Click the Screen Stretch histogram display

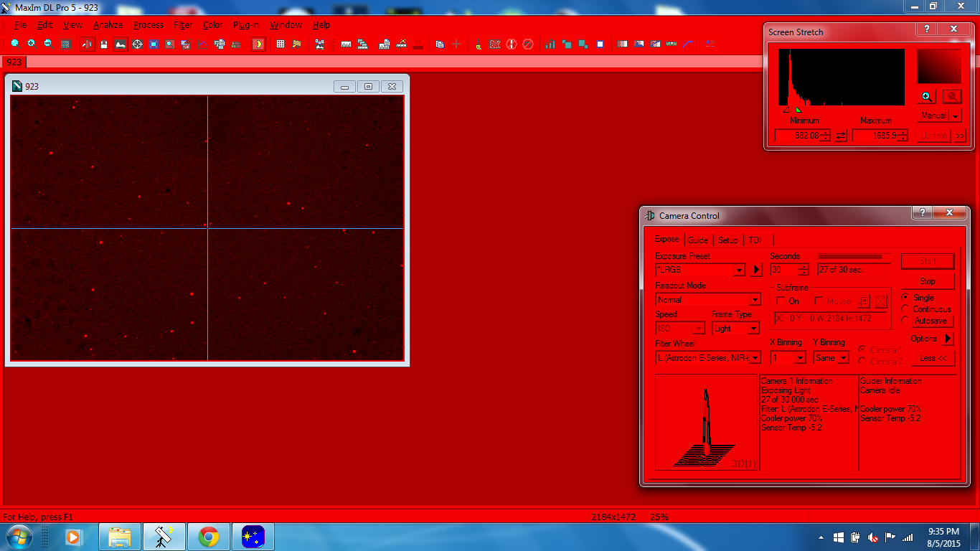coord(842,77)
